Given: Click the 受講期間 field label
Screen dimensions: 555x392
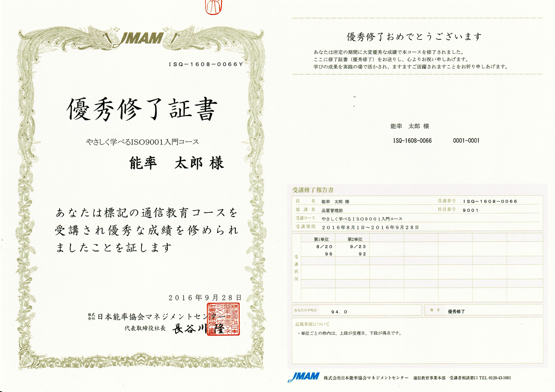Looking at the screenshot, I should [x=305, y=227].
